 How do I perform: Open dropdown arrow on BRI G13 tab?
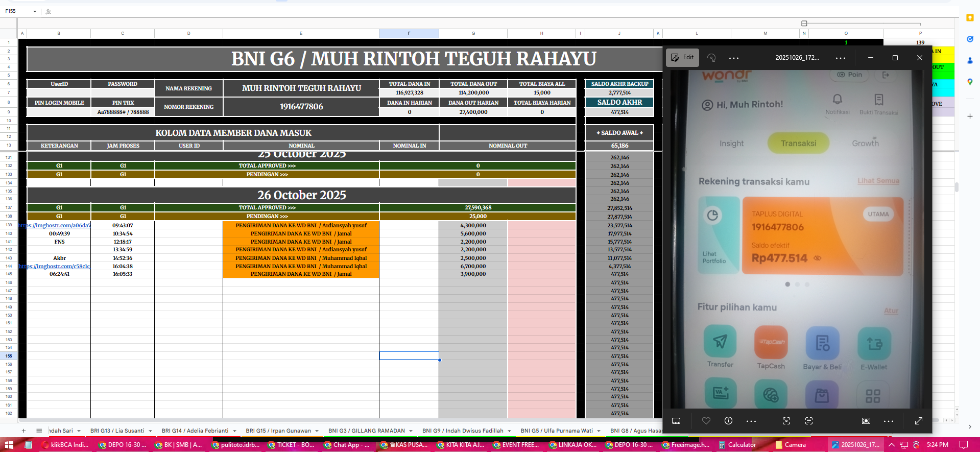click(150, 431)
